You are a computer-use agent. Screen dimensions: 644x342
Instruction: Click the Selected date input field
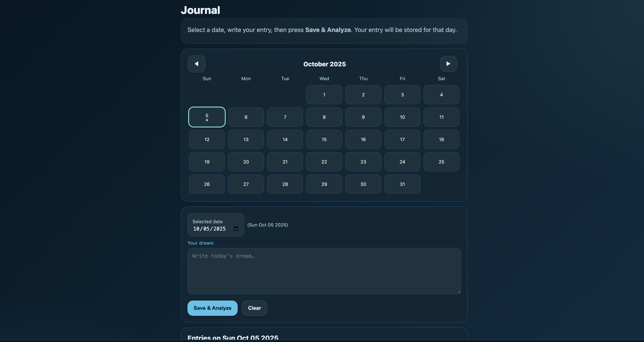pos(209,229)
